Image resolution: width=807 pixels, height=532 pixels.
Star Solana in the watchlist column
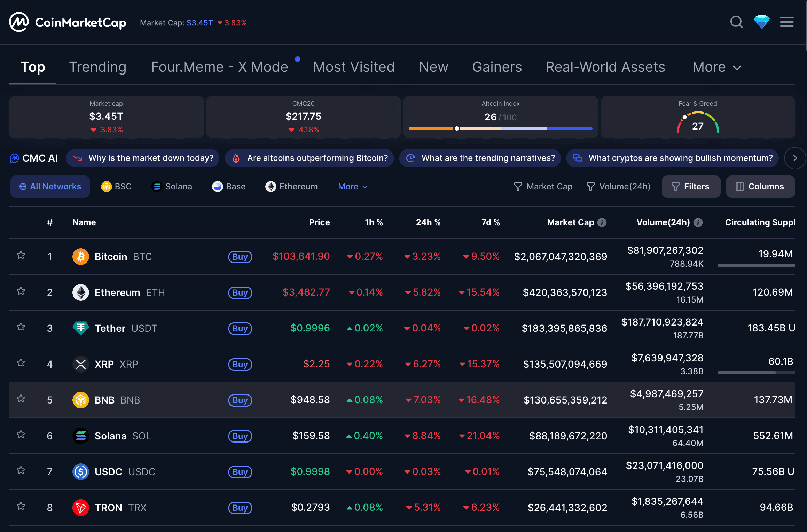[x=21, y=435]
